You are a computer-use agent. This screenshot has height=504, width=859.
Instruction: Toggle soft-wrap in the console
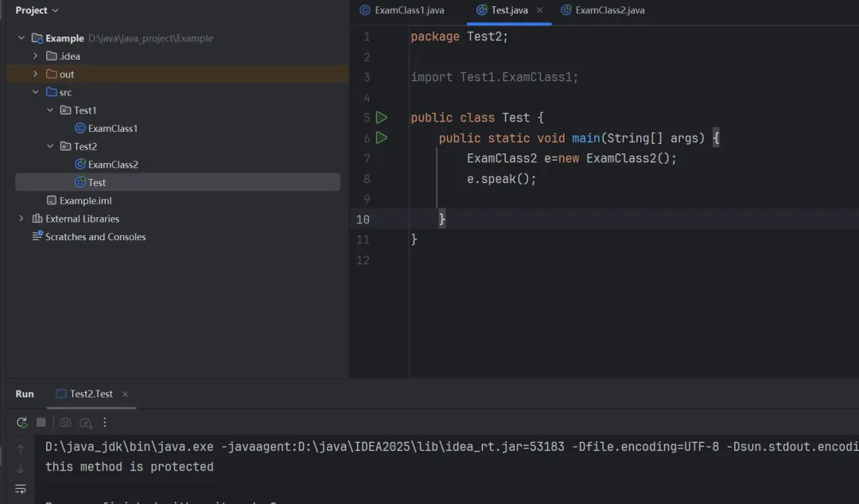tap(21, 488)
